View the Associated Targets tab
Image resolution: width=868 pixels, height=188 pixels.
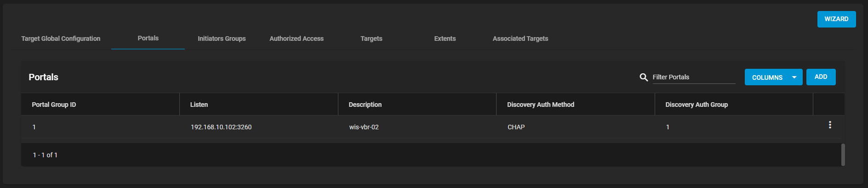click(x=520, y=39)
